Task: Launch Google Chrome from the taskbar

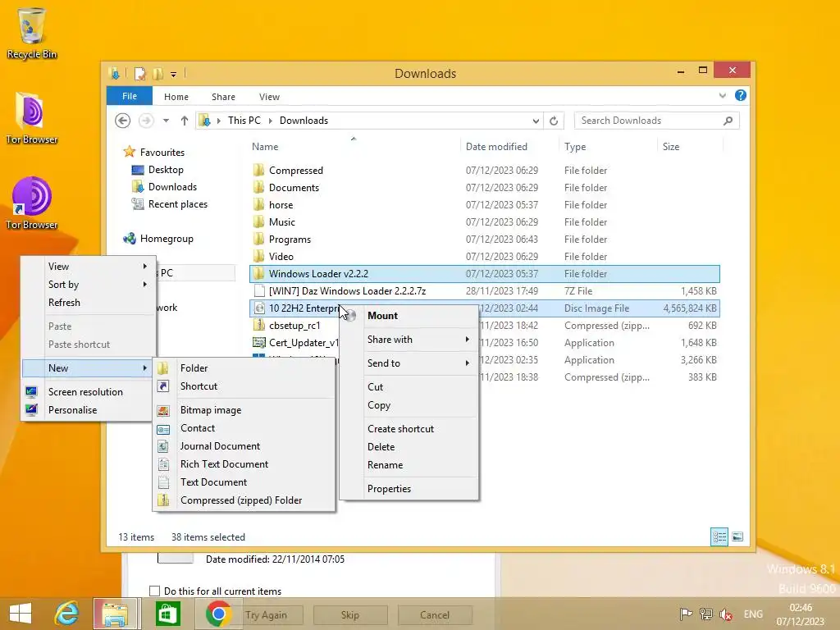Action: click(x=218, y=614)
